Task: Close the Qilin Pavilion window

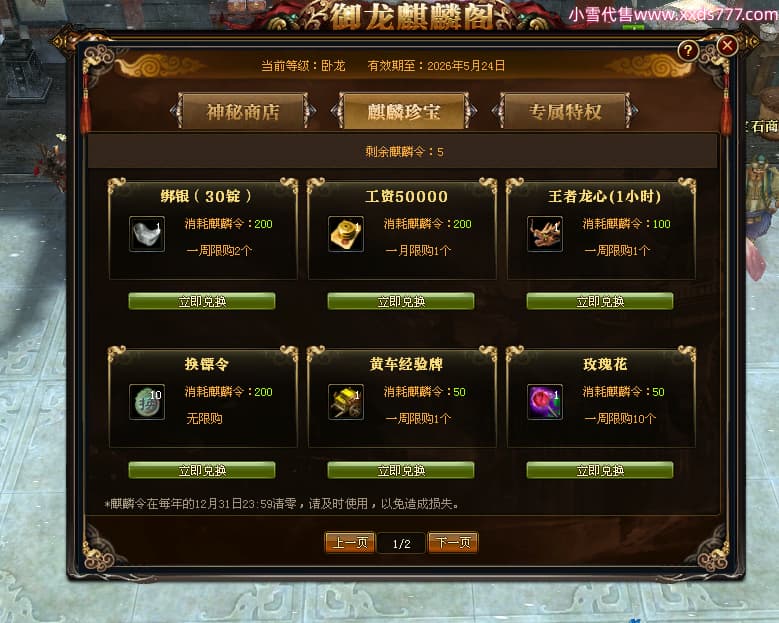Action: (727, 46)
